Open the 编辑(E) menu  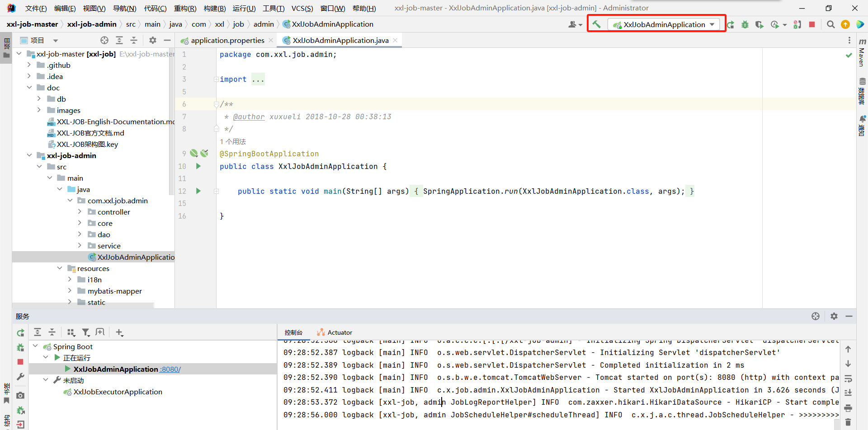click(65, 8)
